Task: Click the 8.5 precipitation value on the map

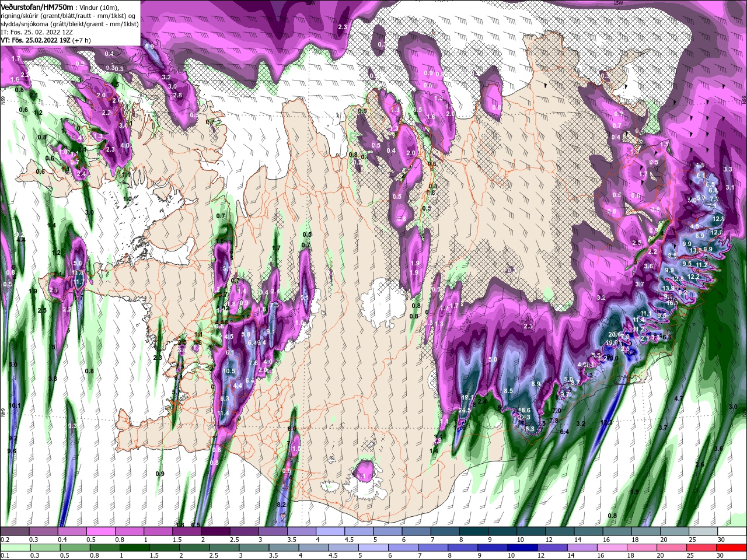Action: click(x=508, y=391)
